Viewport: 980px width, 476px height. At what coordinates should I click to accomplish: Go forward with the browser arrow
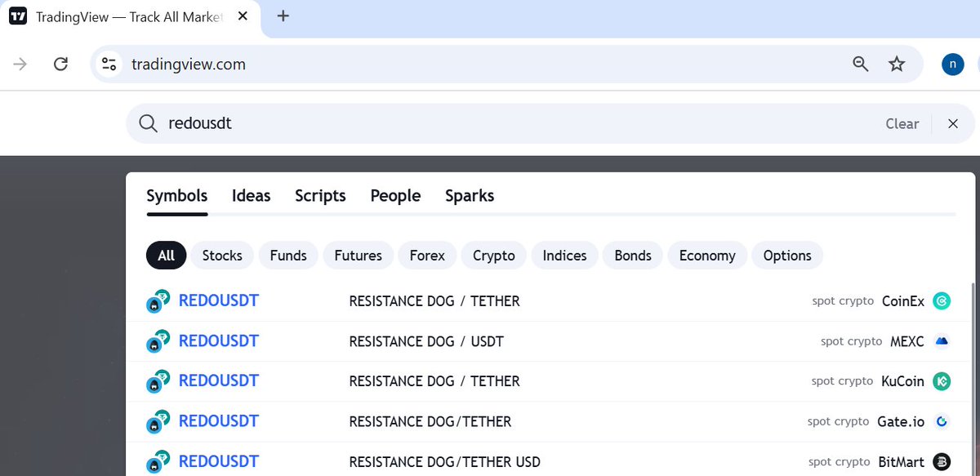tap(20, 64)
